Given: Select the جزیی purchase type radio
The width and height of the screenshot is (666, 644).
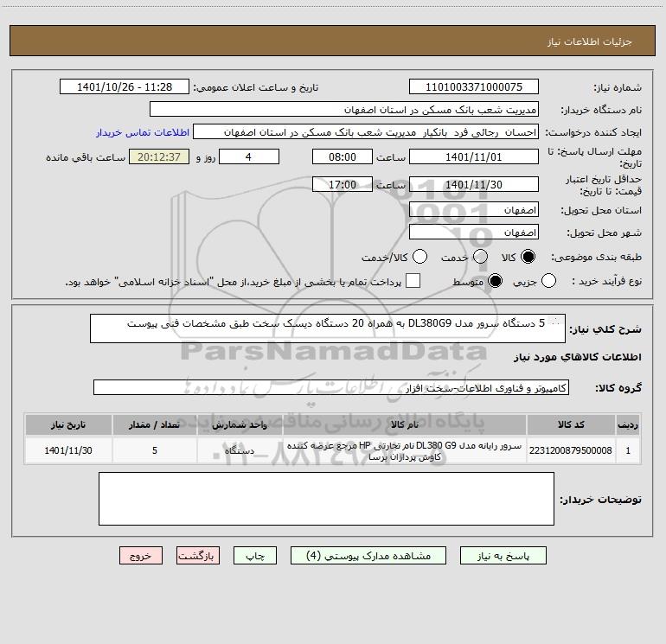Looking at the screenshot, I should pos(548,281).
